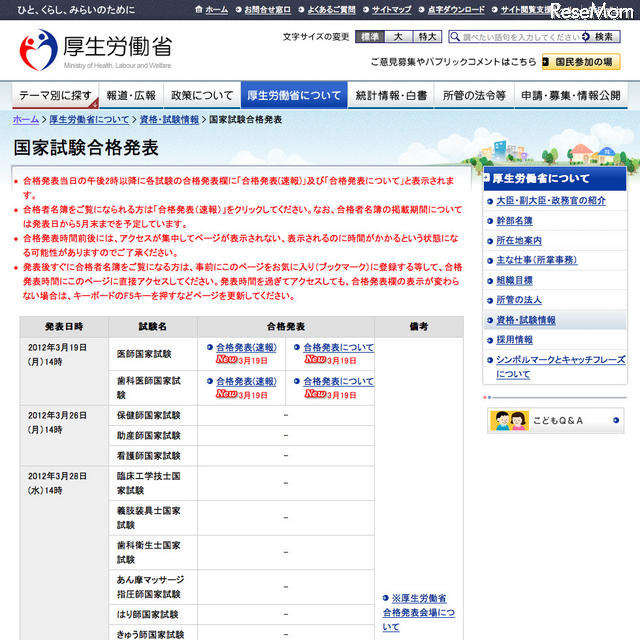The height and width of the screenshot is (640, 640).
Task: Click the 保健師国家試験 table cell
Action: pyautogui.click(x=153, y=415)
